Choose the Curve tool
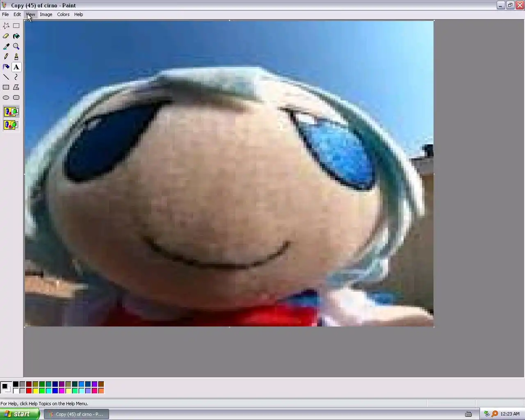 [16, 77]
